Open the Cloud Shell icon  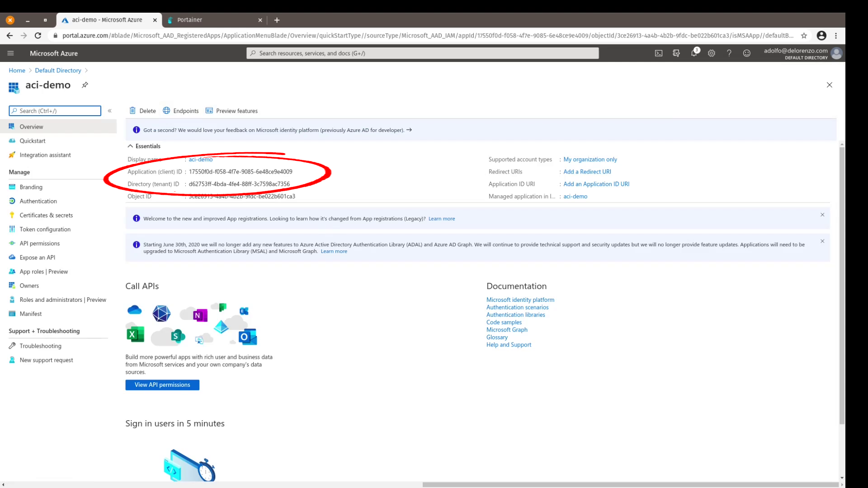(659, 53)
